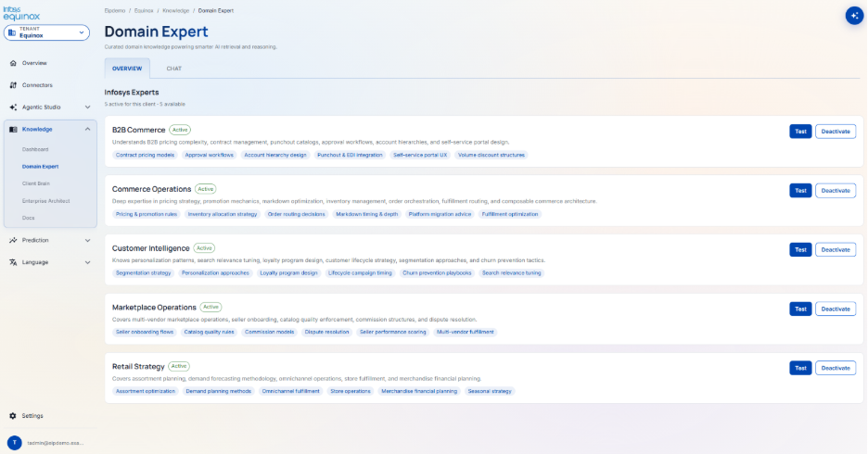Click the Agentic Studio sparkle icon
Image resolution: width=868 pixels, height=454 pixels.
[x=13, y=107]
